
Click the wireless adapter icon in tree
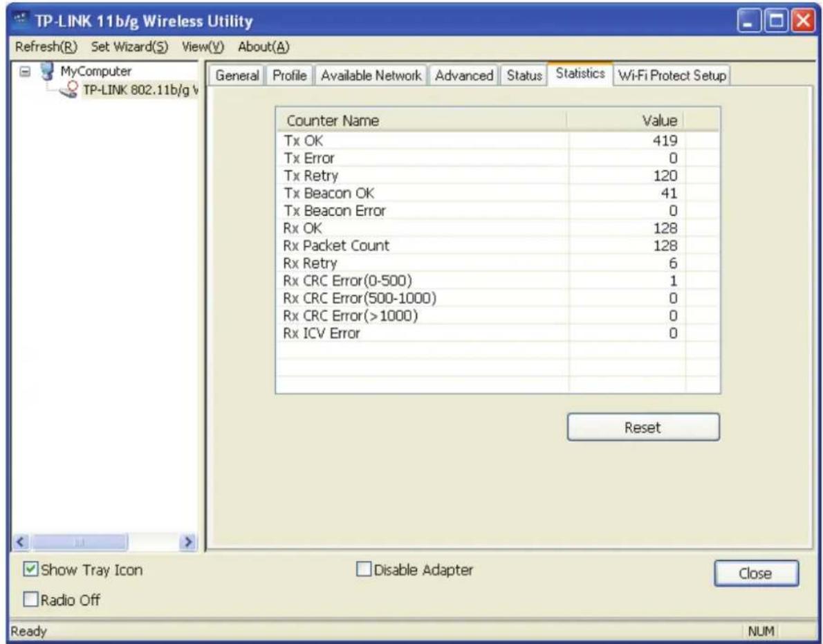coord(68,90)
